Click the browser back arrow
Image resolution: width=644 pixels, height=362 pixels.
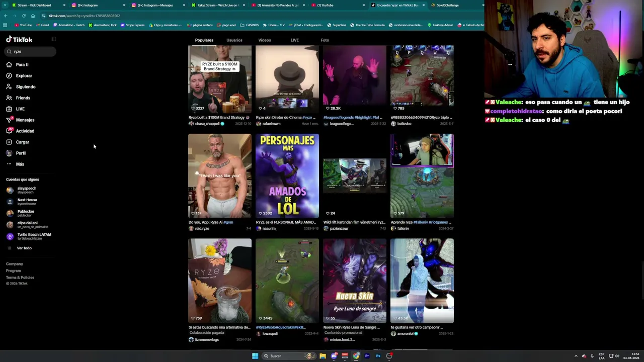(x=6, y=16)
